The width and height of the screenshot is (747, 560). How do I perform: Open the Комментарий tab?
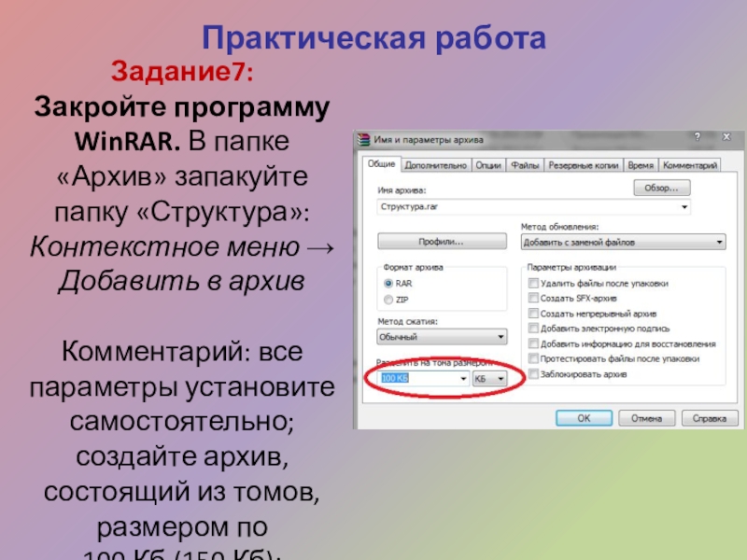(690, 165)
